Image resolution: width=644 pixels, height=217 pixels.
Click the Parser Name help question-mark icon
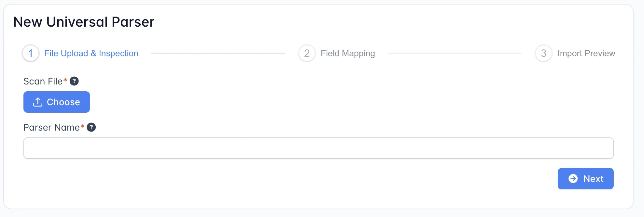(91, 127)
